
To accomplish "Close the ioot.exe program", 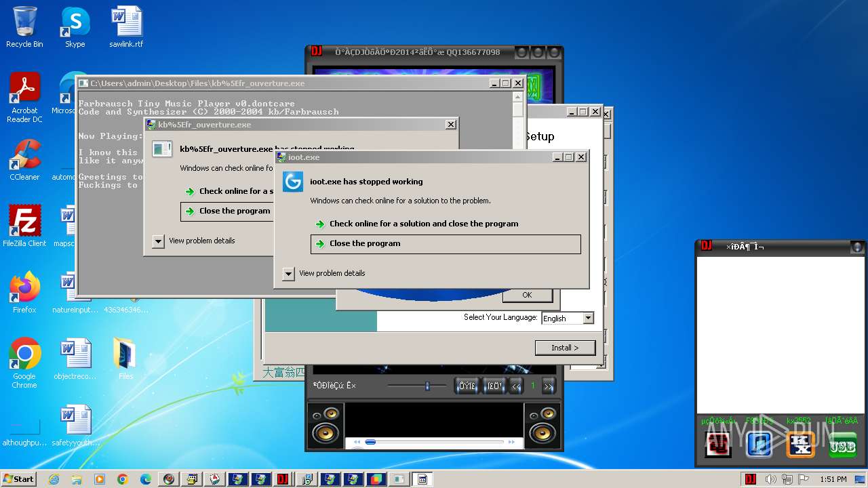I will click(446, 244).
